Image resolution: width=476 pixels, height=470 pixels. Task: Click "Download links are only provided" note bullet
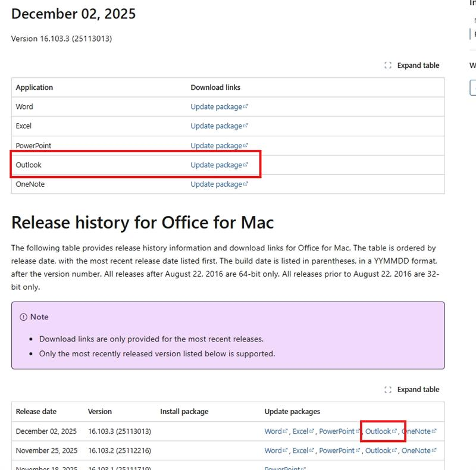151,339
